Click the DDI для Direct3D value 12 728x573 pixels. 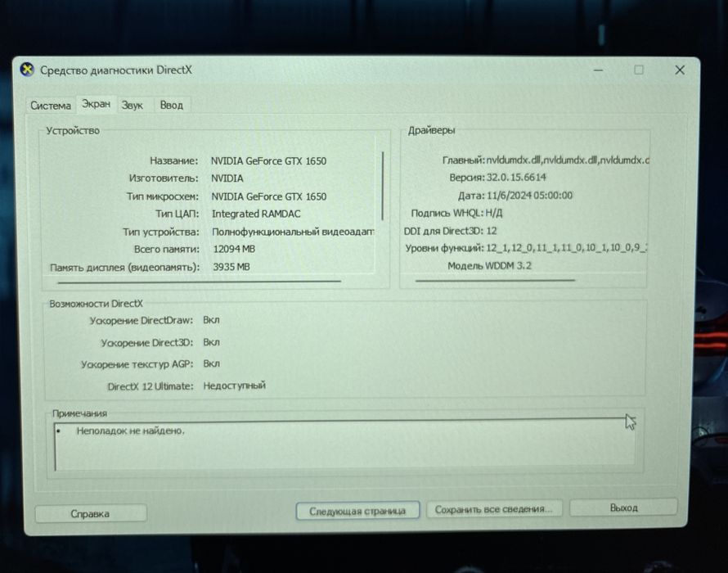pyautogui.click(x=492, y=231)
